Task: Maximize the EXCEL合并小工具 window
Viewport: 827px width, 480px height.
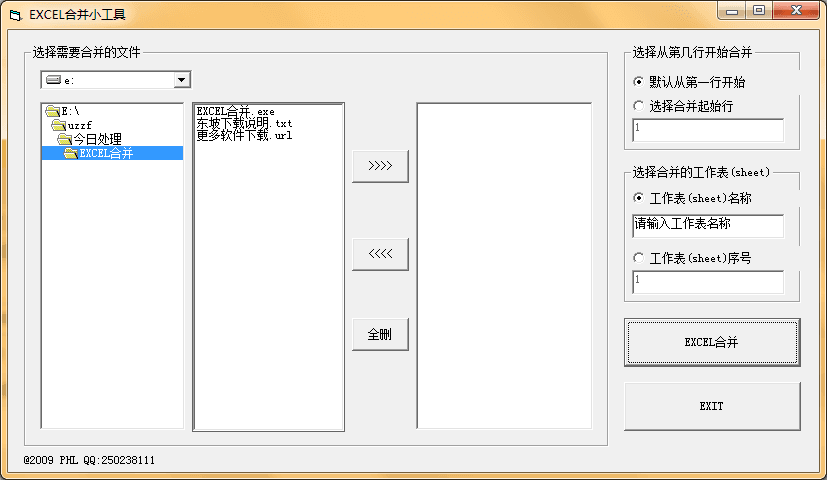Action: coord(758,11)
